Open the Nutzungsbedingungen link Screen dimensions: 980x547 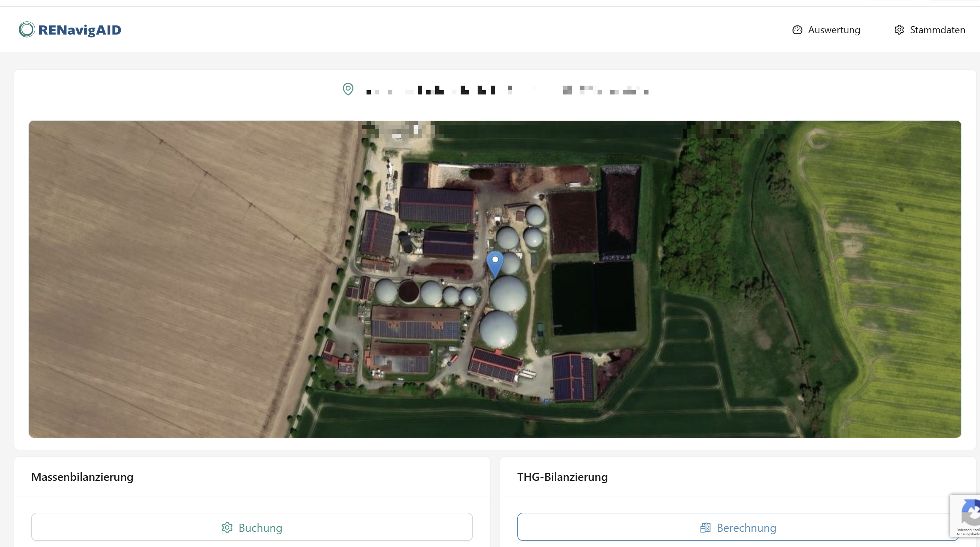tap(968, 534)
